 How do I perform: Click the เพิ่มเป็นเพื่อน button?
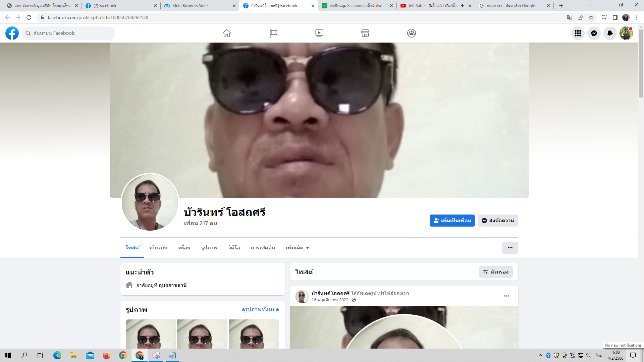(452, 221)
